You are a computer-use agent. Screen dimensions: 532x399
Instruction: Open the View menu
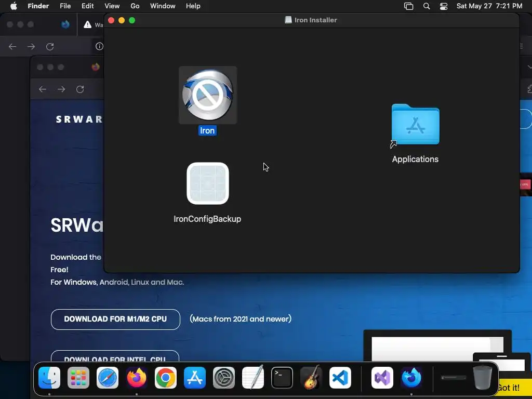point(112,6)
